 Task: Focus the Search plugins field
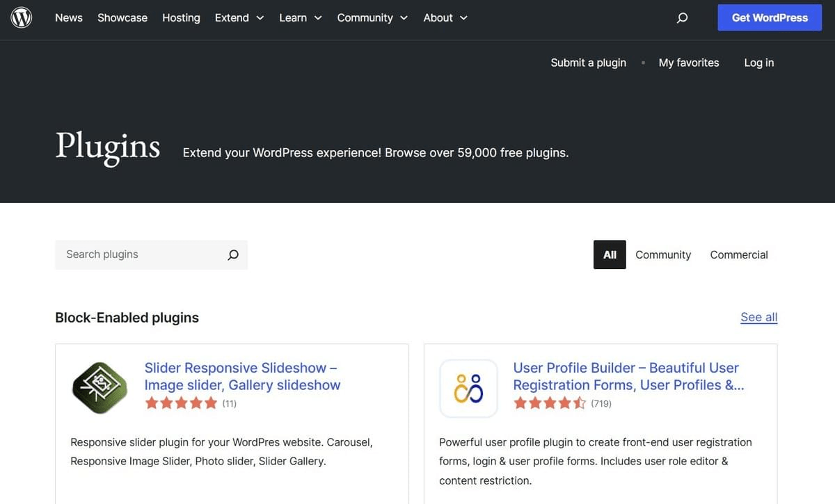point(143,254)
